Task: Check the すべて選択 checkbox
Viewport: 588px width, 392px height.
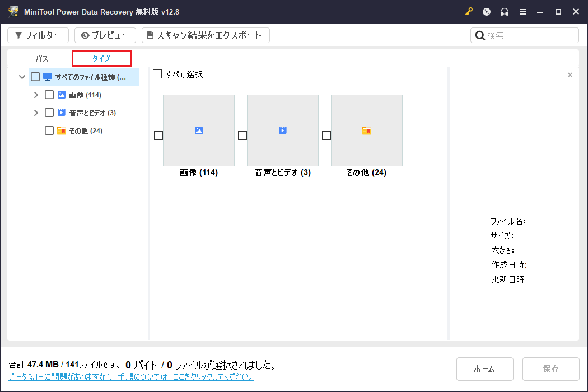Action: point(157,73)
